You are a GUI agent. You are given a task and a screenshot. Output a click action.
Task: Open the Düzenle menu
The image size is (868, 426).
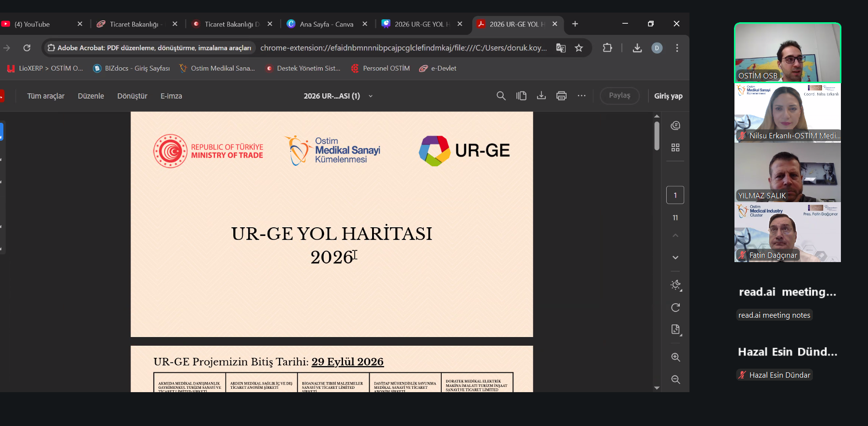pos(91,96)
